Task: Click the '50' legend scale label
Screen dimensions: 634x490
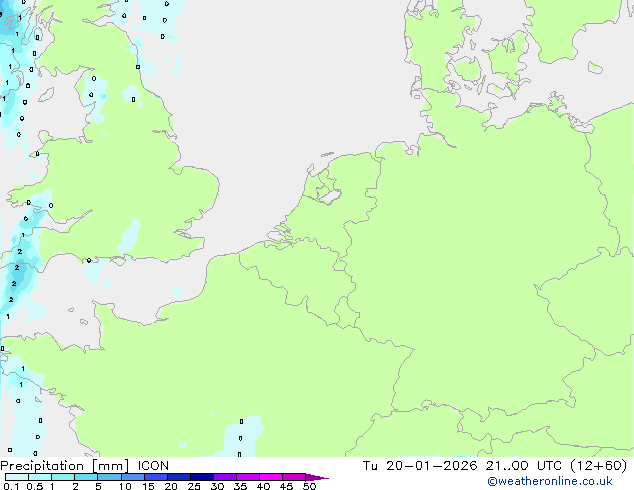Action: point(309,486)
